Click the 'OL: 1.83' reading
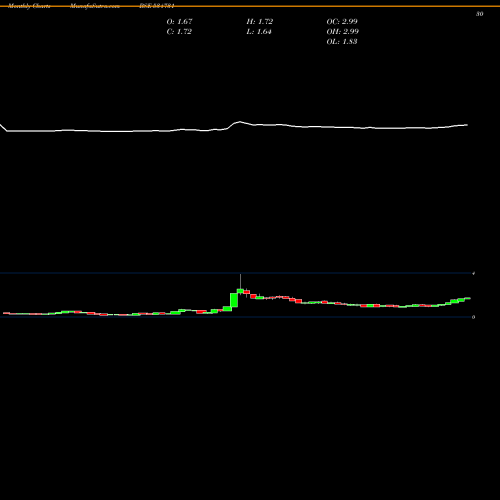This screenshot has width=500, height=500. (x=342, y=42)
